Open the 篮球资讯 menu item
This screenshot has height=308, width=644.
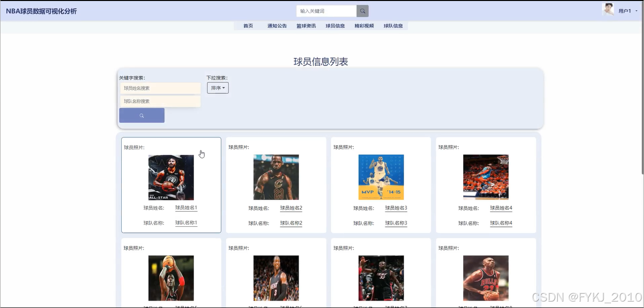pyautogui.click(x=306, y=26)
